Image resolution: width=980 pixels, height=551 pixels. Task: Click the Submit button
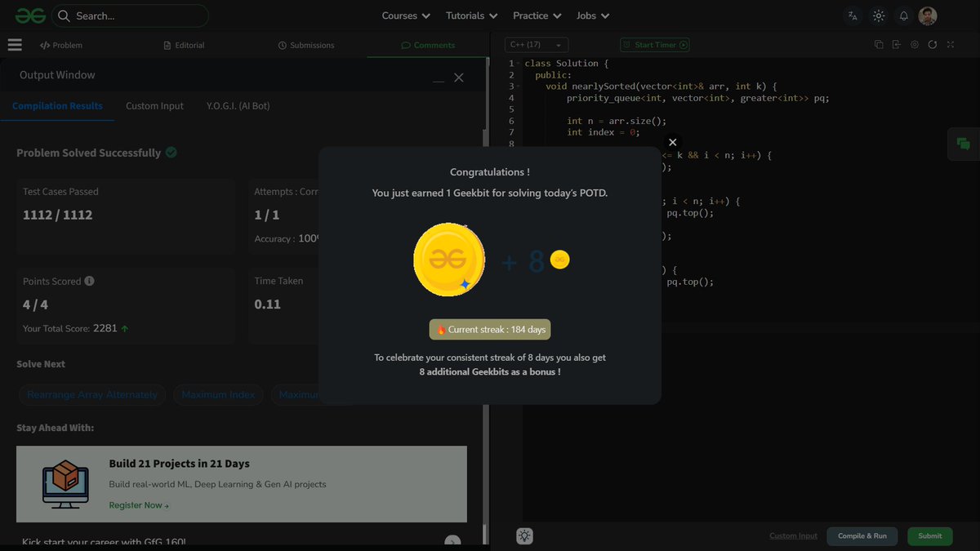929,536
